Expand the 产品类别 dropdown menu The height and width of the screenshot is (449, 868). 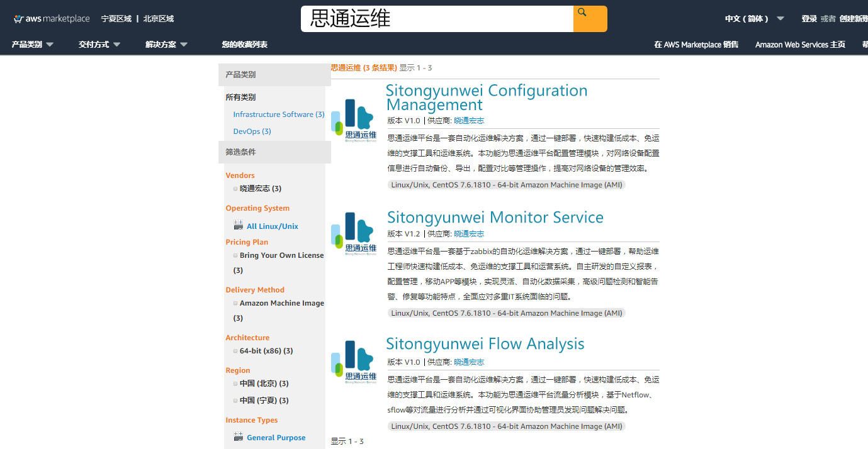[x=33, y=45]
